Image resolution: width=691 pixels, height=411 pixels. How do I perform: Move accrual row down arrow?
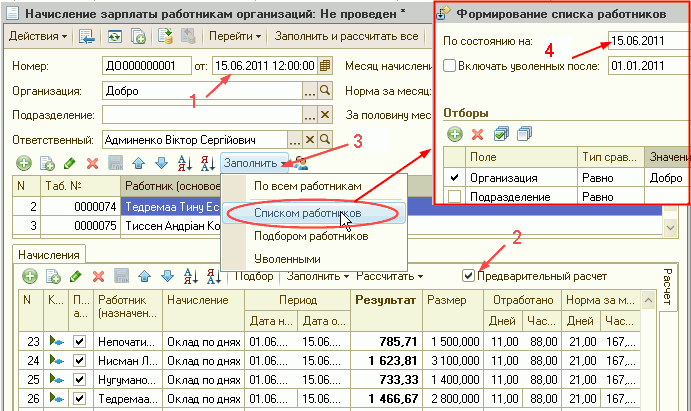(167, 277)
